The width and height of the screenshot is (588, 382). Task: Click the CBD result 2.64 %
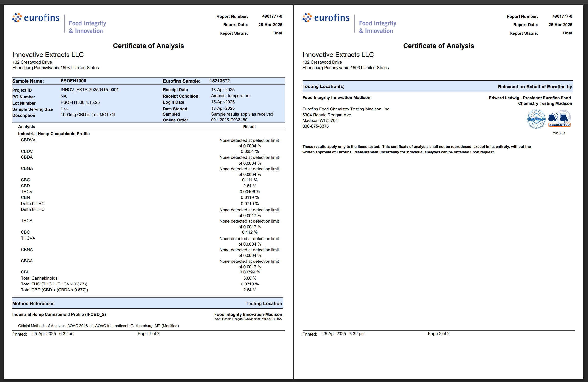(249, 186)
